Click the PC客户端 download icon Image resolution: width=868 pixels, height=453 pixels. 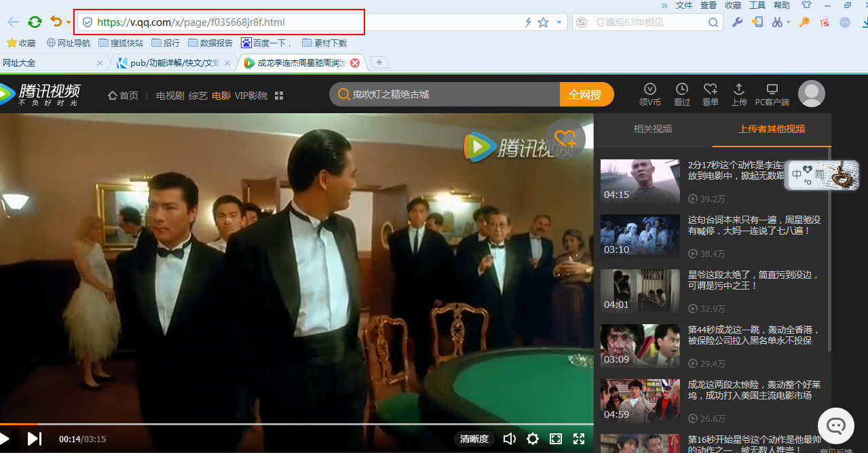772,94
